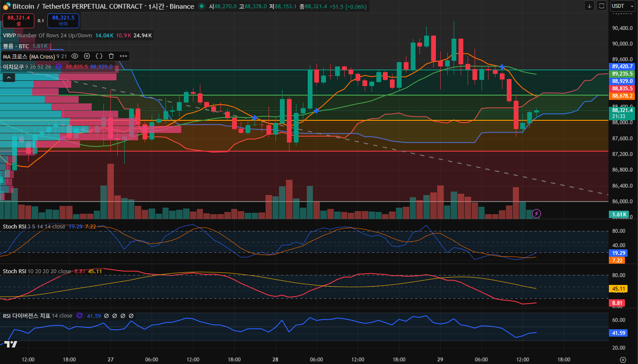
Task: Click the down arrow button near USDT
Action: coord(589,6)
